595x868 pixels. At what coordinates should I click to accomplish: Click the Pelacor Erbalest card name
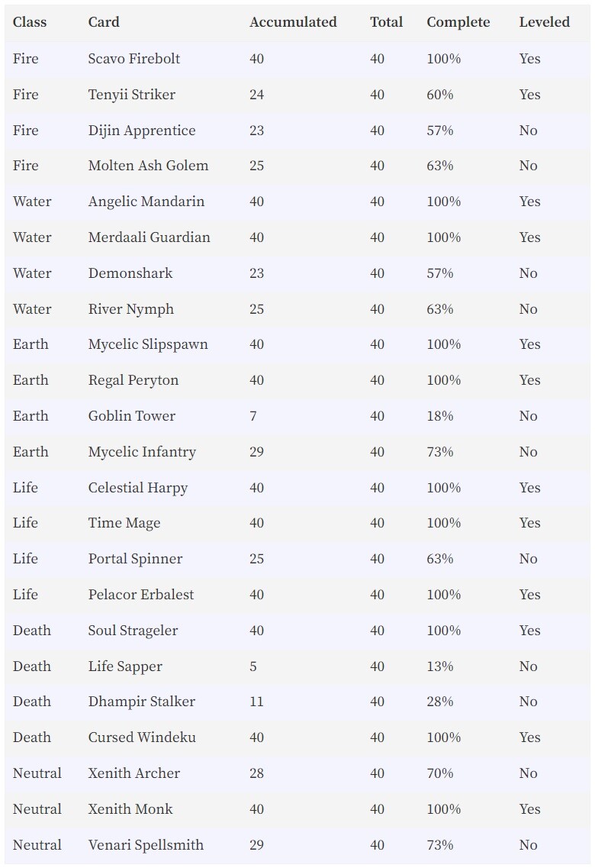pos(141,595)
